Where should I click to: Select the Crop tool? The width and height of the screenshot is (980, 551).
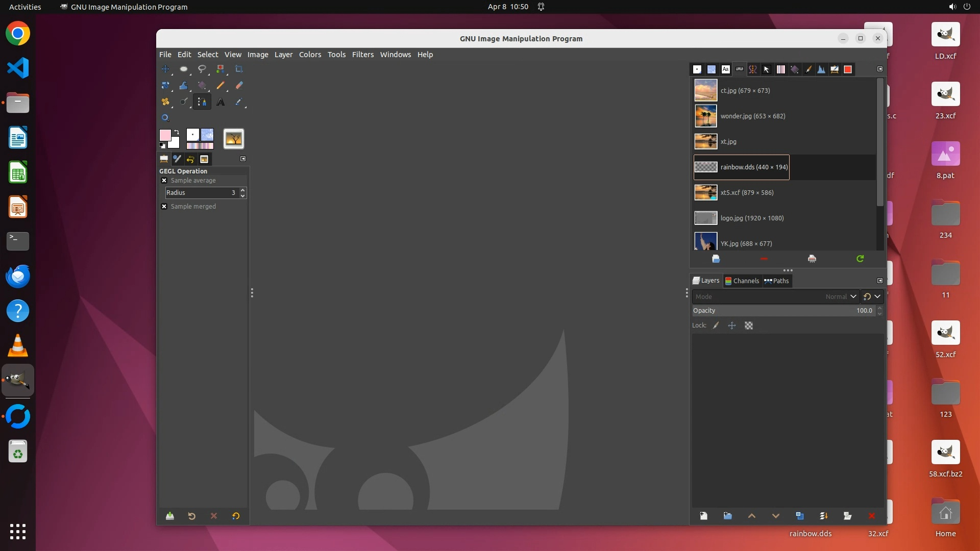[239, 69]
